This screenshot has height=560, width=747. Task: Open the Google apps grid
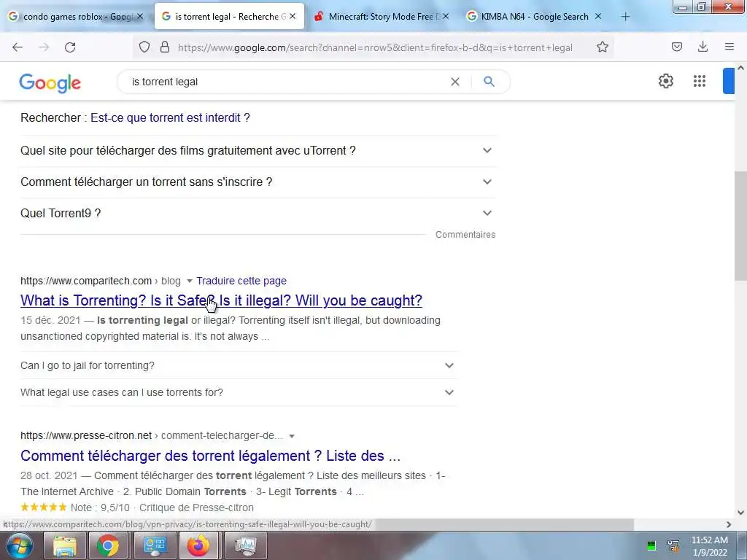(700, 81)
